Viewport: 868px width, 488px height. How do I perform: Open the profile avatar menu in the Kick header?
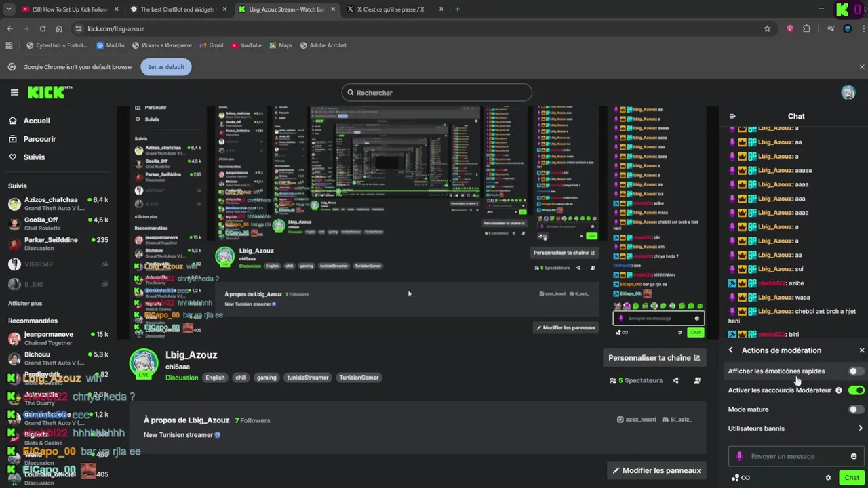point(848,93)
